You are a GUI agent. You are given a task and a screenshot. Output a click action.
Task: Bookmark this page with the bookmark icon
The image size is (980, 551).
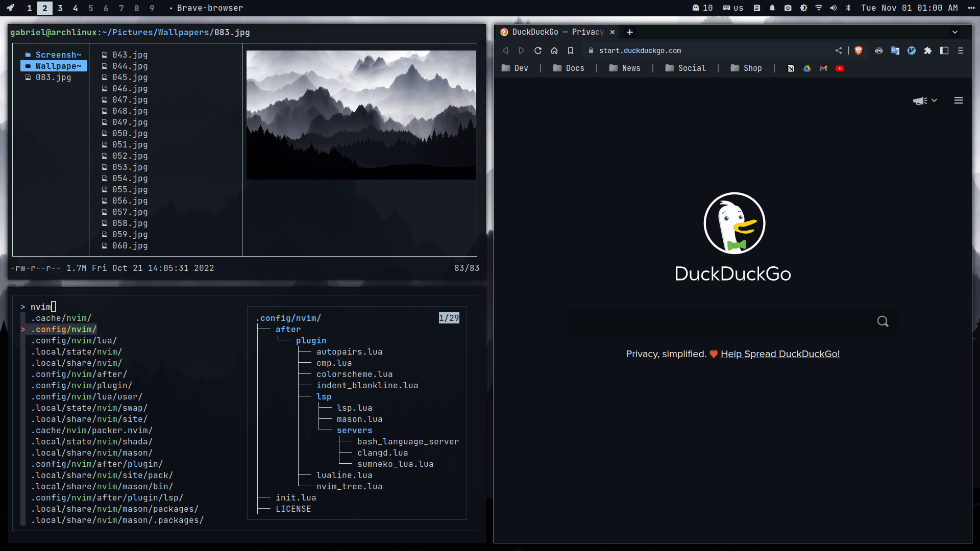click(x=571, y=51)
